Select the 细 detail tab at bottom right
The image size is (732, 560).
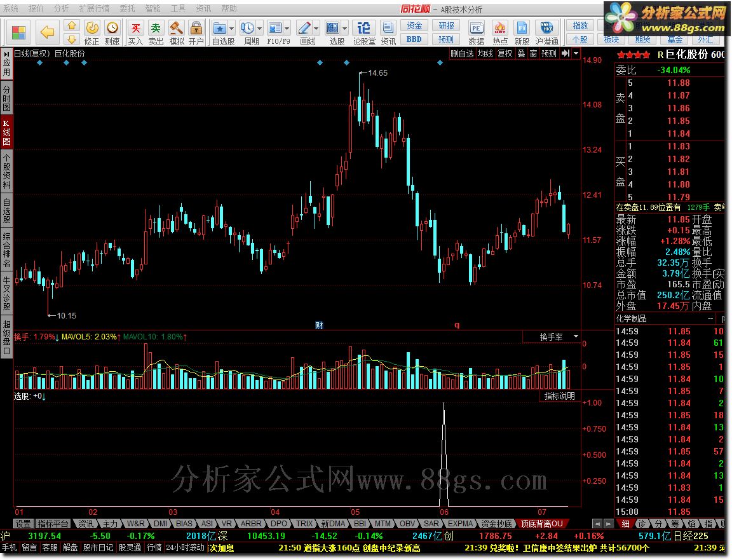click(625, 524)
